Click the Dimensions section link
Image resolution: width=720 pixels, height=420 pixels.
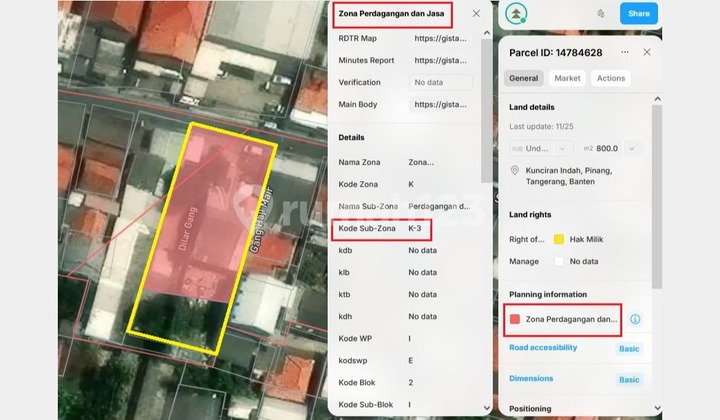531,379
